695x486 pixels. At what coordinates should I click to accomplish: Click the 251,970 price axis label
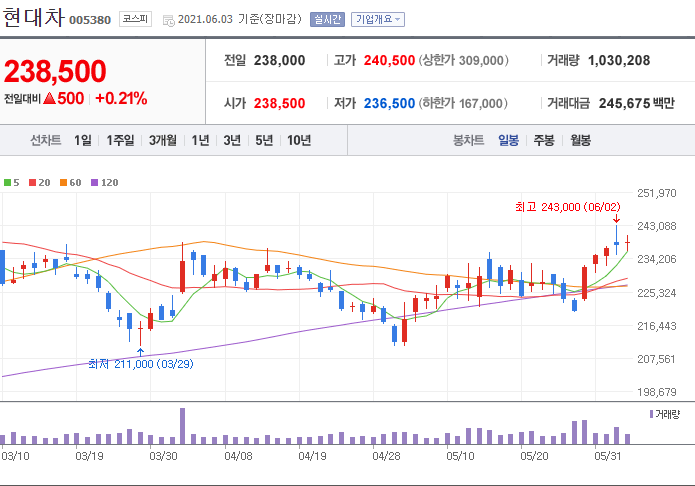(656, 193)
